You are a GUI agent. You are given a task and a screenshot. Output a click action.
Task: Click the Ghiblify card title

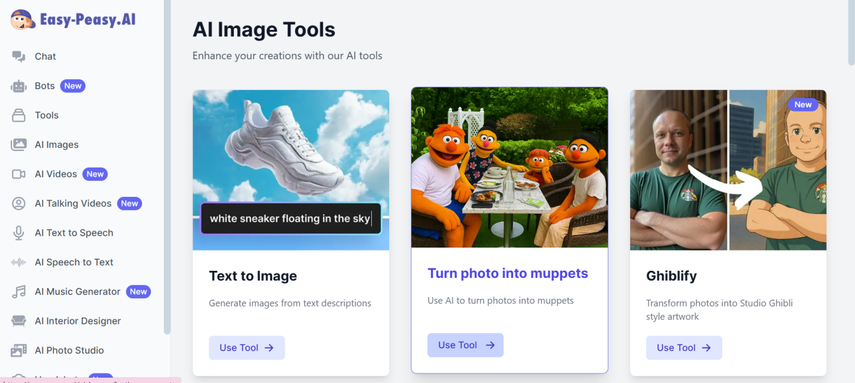point(671,276)
